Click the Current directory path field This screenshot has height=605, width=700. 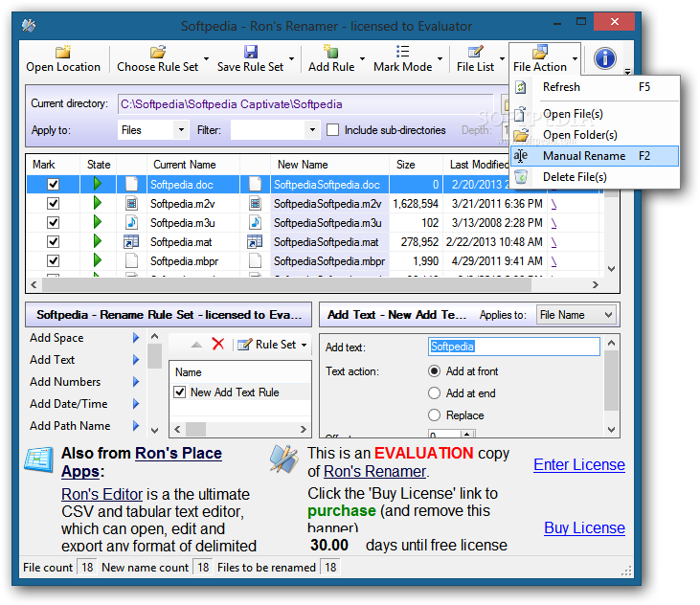pos(306,104)
